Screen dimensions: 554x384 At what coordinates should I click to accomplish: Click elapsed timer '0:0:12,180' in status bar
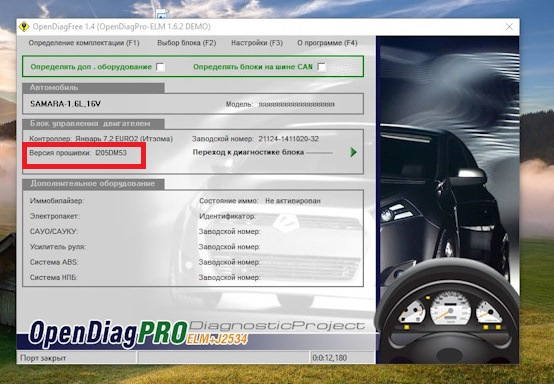click(329, 358)
